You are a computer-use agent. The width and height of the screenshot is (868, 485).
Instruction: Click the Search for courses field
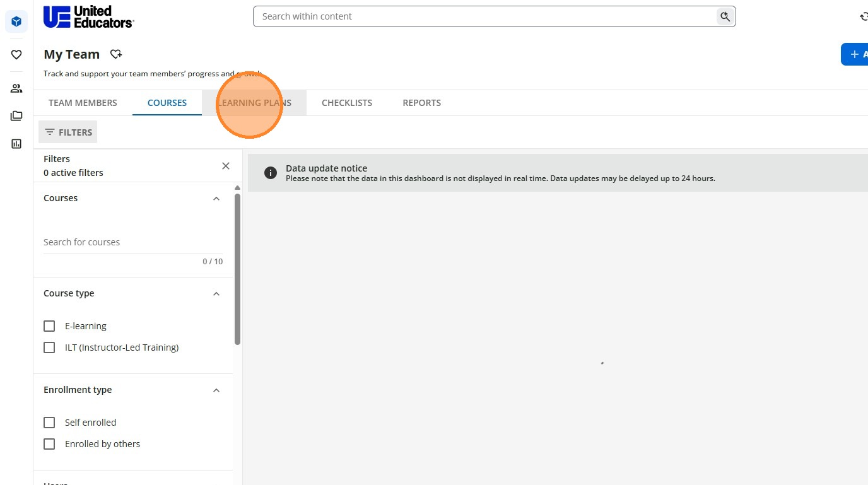click(x=133, y=242)
